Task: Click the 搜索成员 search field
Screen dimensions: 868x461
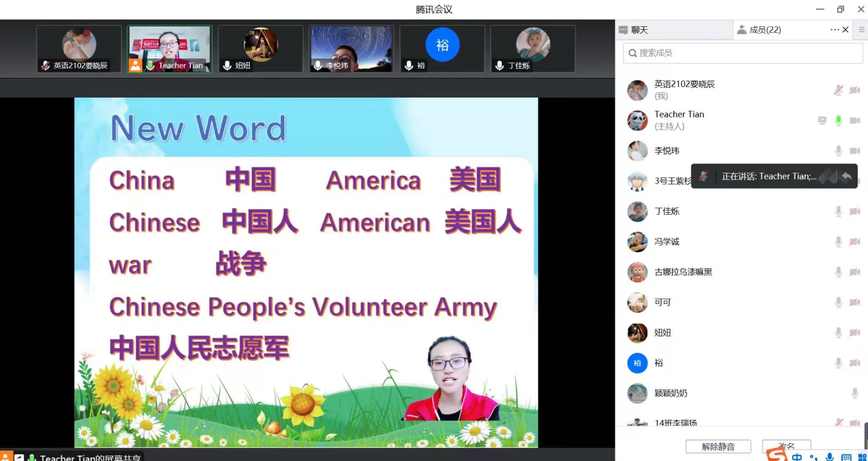Action: point(742,53)
